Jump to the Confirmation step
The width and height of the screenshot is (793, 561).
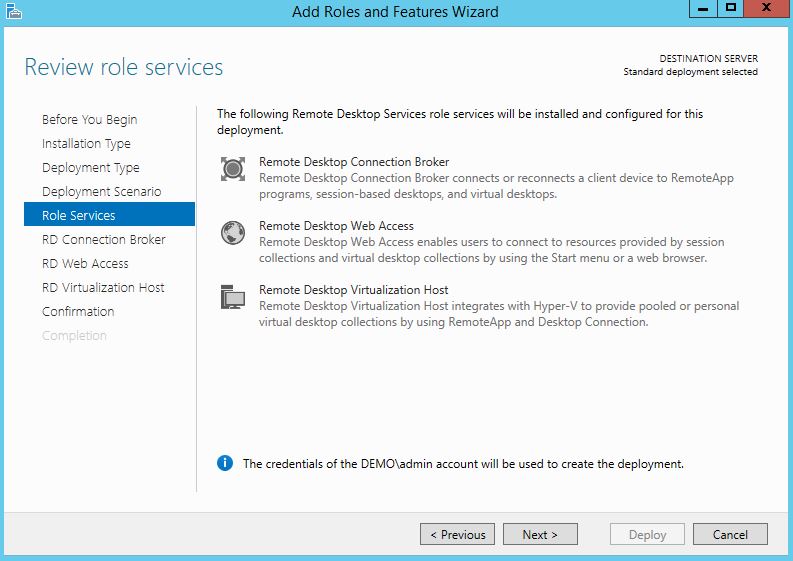[78, 312]
